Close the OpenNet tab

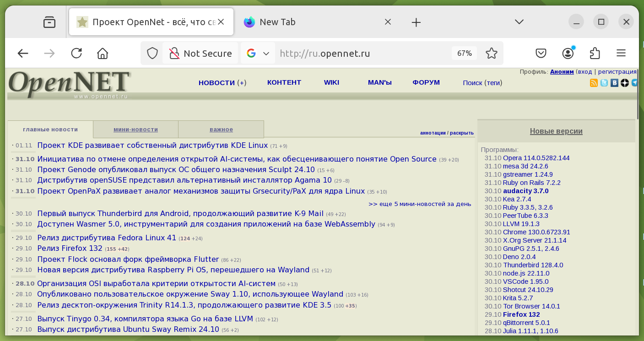221,22
